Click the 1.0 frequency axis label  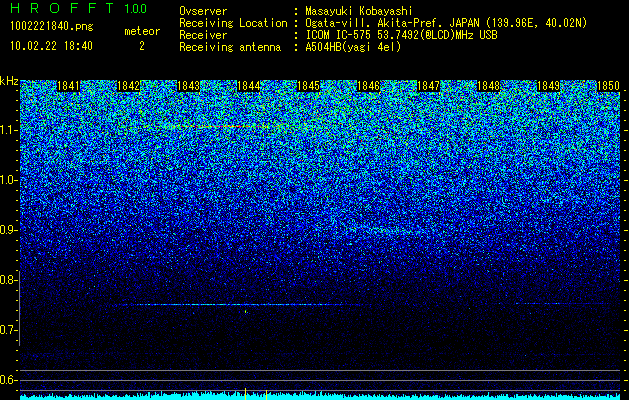point(7,180)
